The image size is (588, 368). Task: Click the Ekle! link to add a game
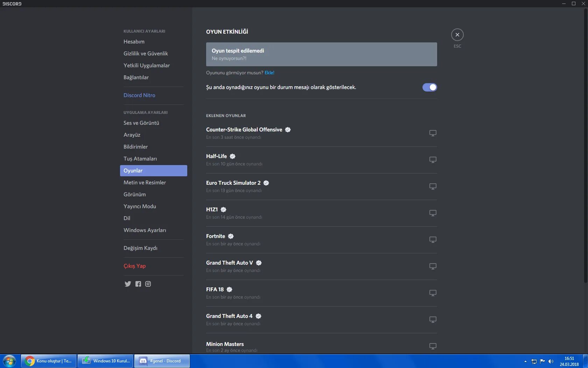click(269, 73)
